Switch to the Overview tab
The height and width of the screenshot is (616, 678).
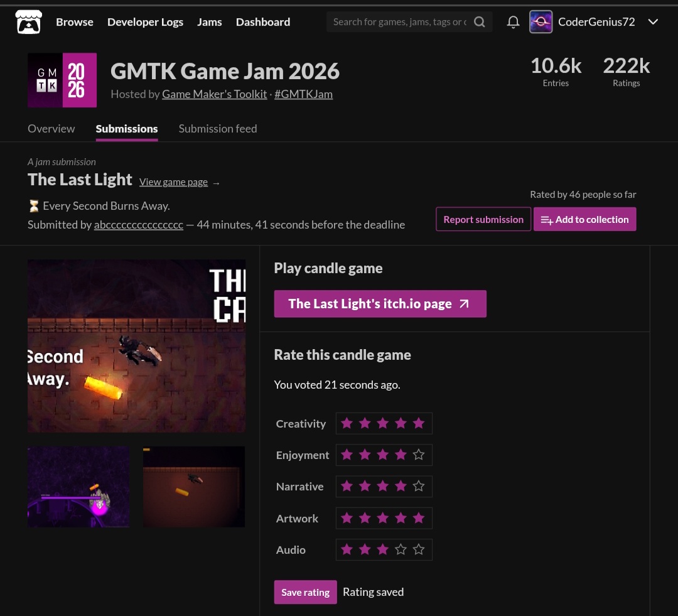click(51, 129)
